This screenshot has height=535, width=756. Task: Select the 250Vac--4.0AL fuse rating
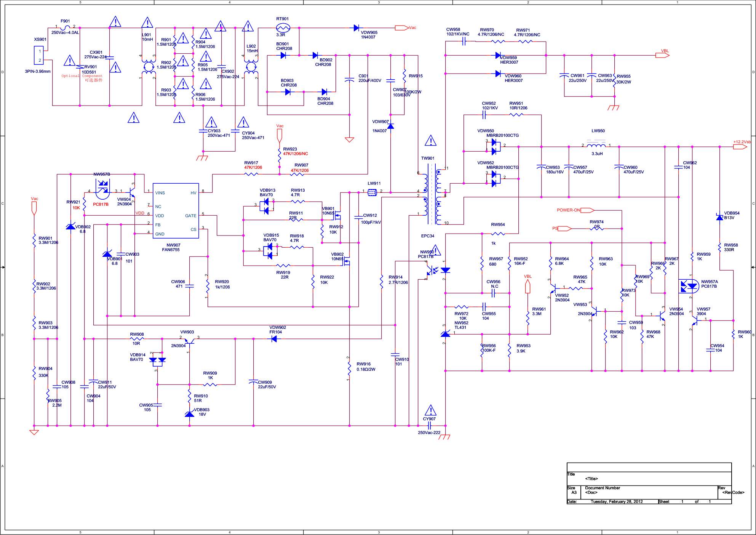pyautogui.click(x=65, y=33)
